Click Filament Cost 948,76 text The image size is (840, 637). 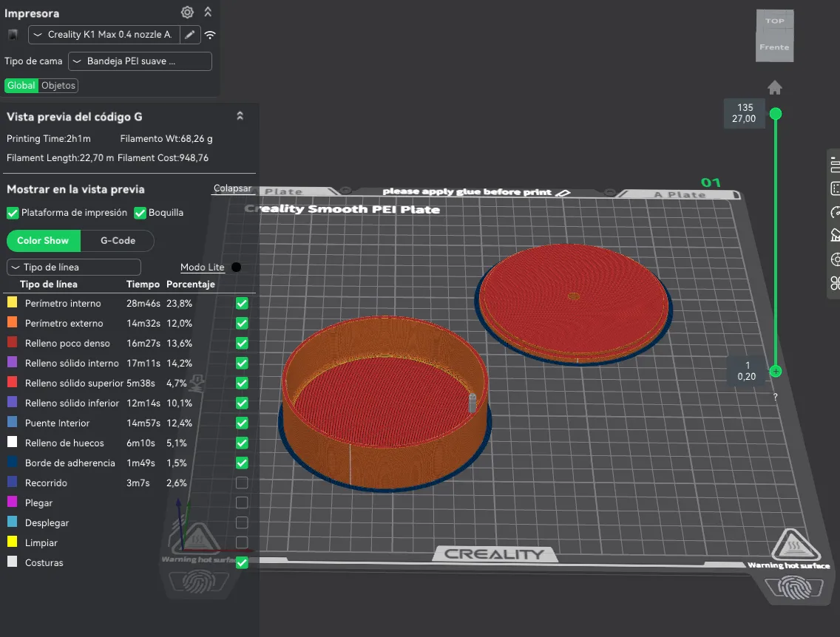tap(163, 158)
